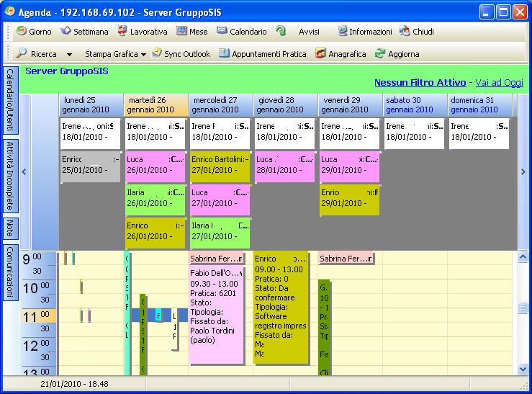Select the giovedì 28 gennaio day header
The width and height of the screenshot is (532, 394).
pos(285,105)
